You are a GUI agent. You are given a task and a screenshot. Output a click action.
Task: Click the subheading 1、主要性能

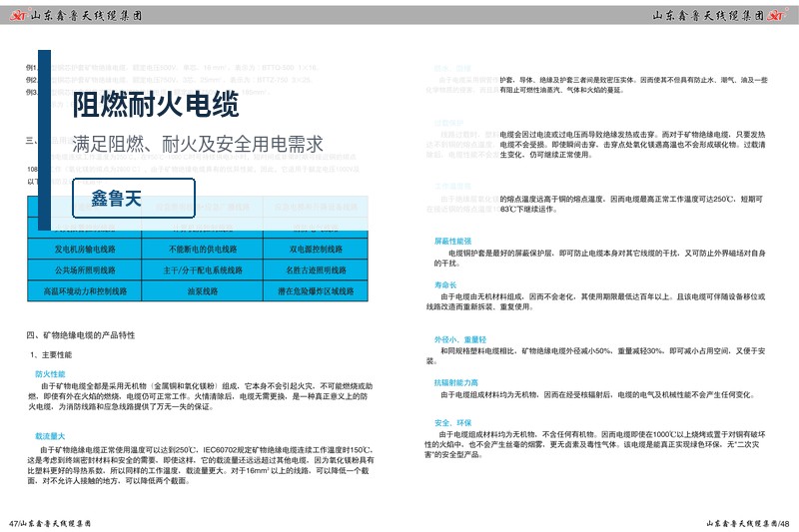point(51,355)
